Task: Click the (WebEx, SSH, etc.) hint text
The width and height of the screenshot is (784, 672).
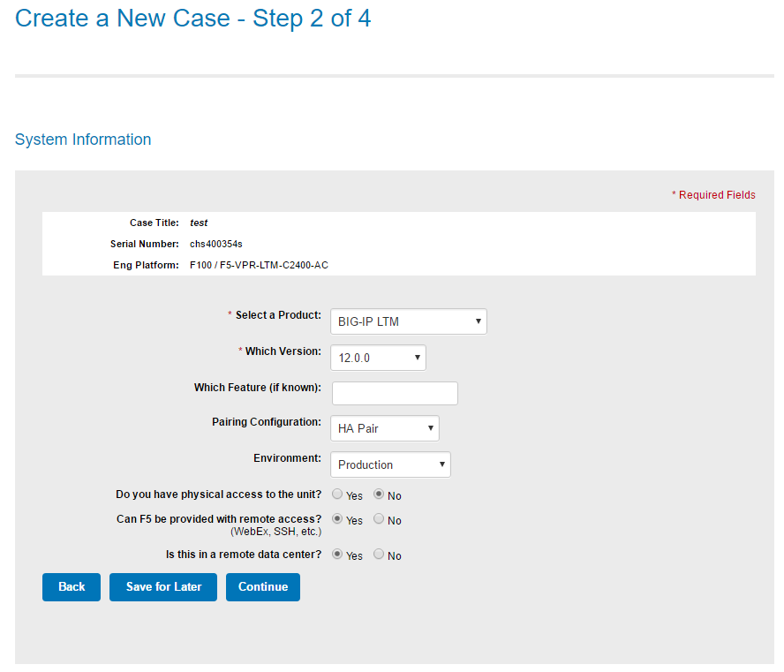Action: click(276, 532)
